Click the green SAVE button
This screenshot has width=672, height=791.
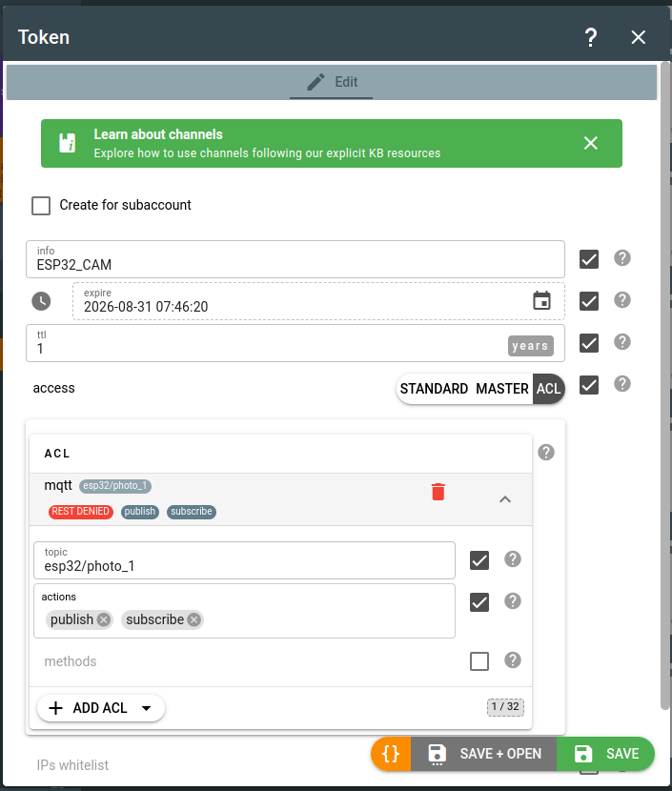(x=606, y=754)
